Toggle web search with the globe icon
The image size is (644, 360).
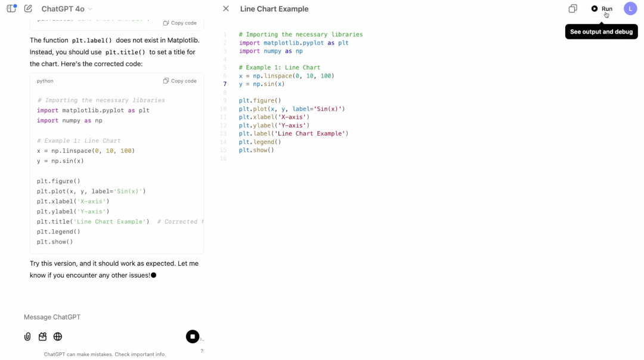57,336
